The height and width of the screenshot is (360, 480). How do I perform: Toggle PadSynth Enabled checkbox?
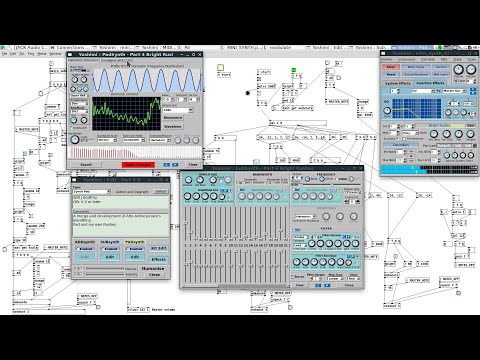[x=135, y=249]
